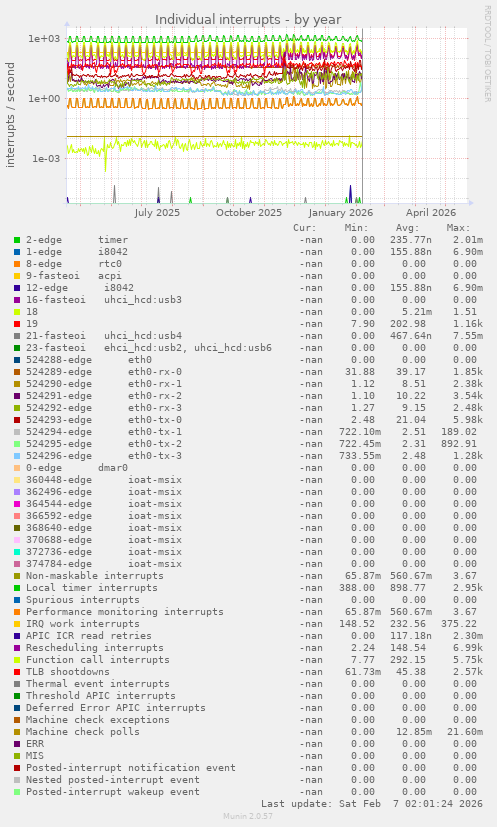
Task: Click the Avg: column header
Action: coord(407,228)
